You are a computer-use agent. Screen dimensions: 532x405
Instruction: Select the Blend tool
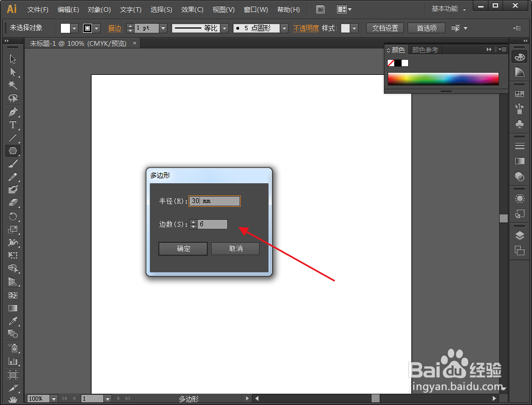click(13, 334)
